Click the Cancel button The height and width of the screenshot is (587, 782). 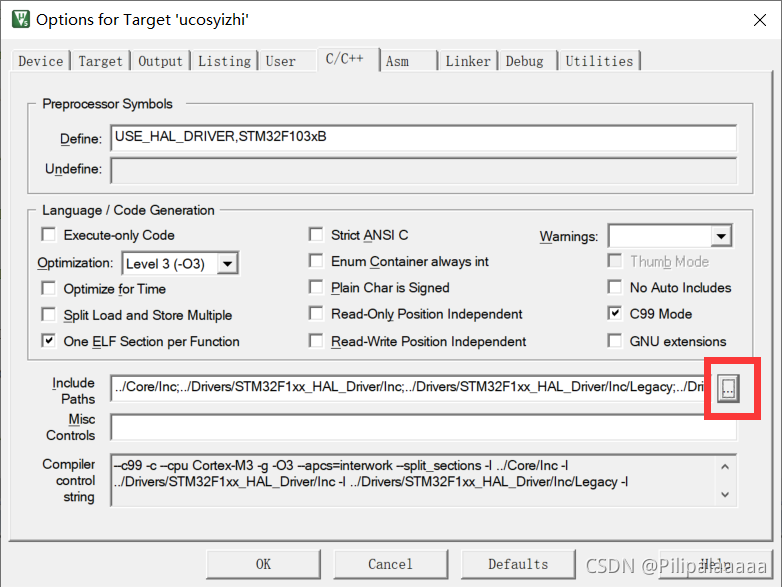tap(391, 564)
